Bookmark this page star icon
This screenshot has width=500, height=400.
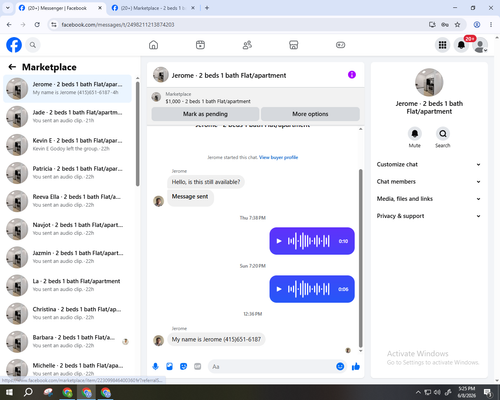tap(457, 25)
